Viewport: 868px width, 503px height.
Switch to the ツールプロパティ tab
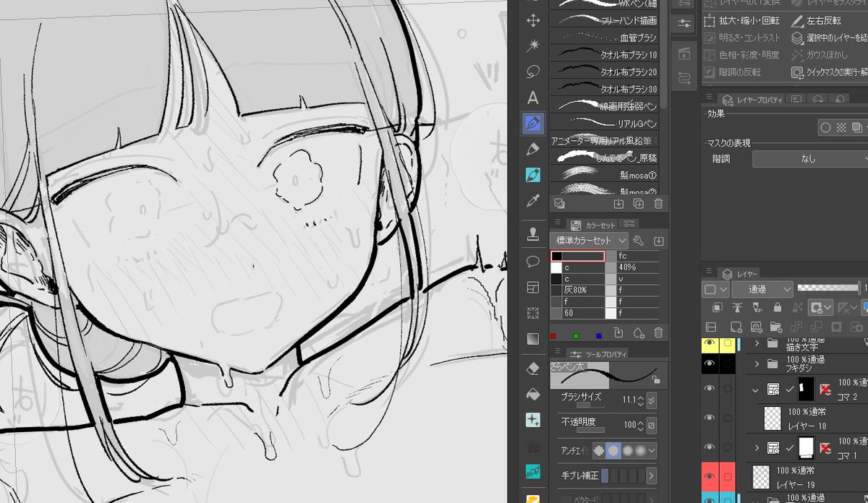(x=598, y=353)
